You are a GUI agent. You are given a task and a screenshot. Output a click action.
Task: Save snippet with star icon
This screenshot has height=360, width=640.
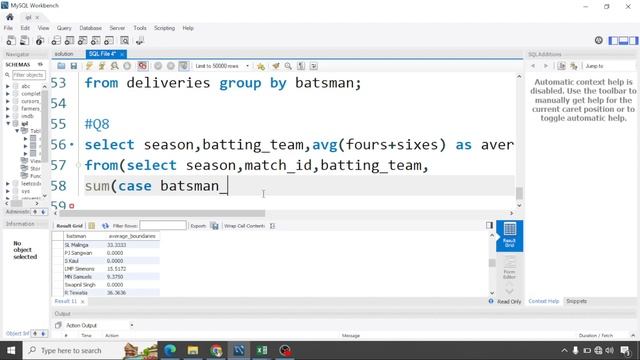261,66
